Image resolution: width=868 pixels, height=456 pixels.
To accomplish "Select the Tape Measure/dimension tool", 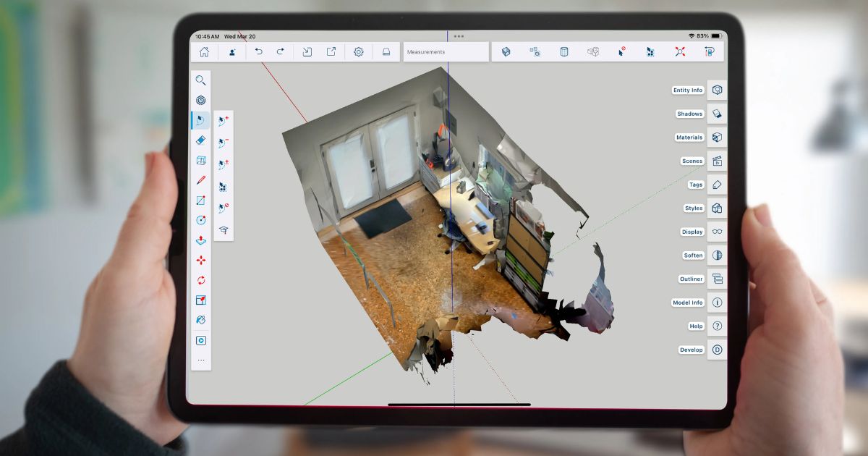I will pyautogui.click(x=201, y=300).
